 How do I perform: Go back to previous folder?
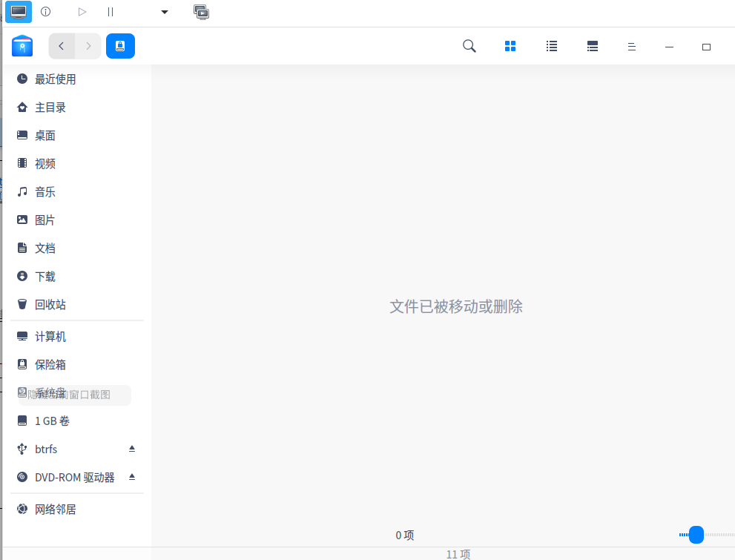point(62,46)
